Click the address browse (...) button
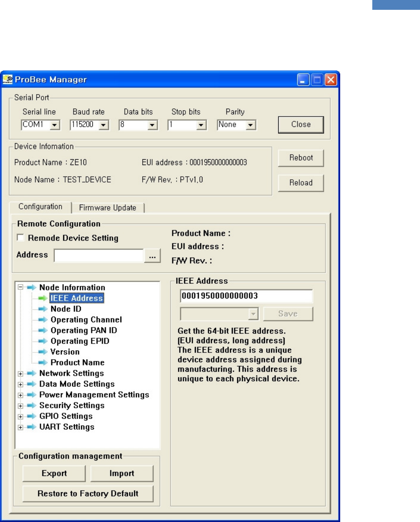 point(152,256)
